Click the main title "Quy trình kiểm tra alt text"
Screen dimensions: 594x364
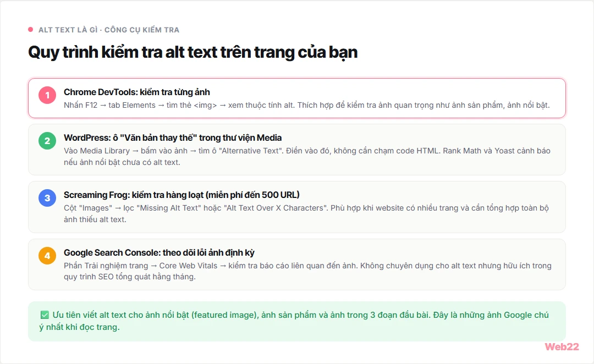click(x=193, y=52)
